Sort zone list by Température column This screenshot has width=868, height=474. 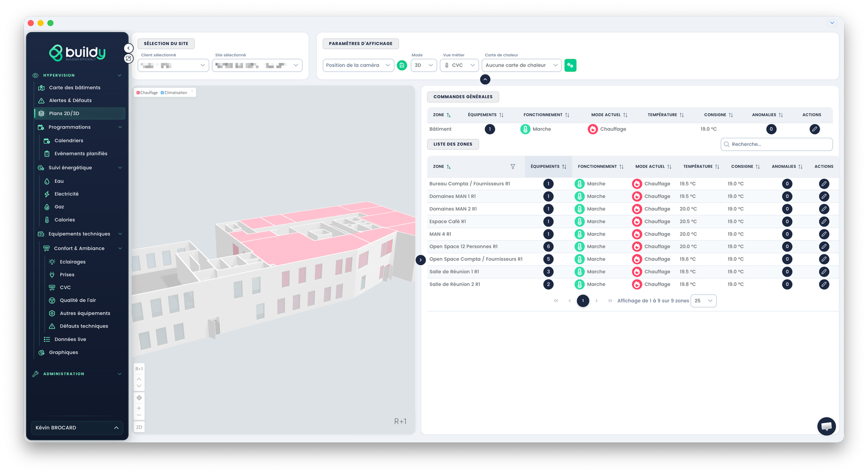pyautogui.click(x=701, y=166)
